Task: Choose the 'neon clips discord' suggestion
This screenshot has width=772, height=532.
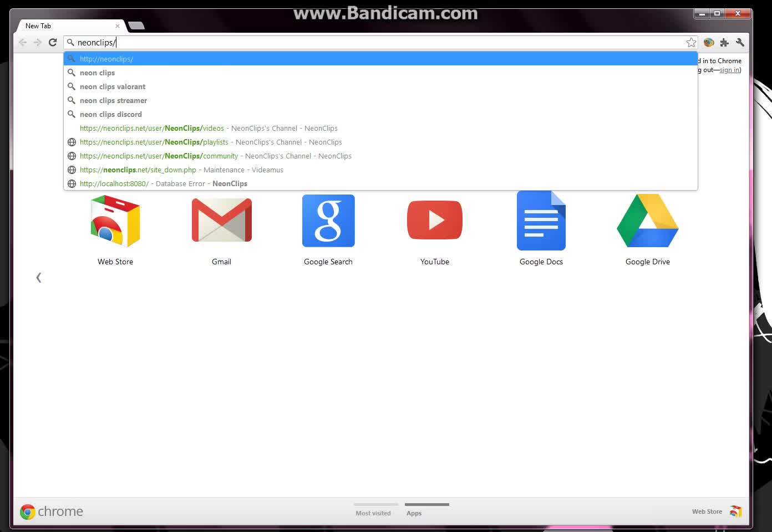Action: 380,114
